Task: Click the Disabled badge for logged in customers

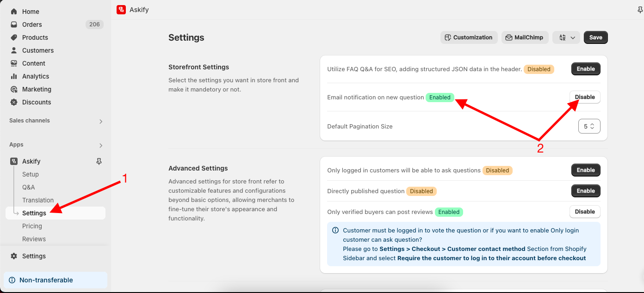Action: tap(497, 171)
